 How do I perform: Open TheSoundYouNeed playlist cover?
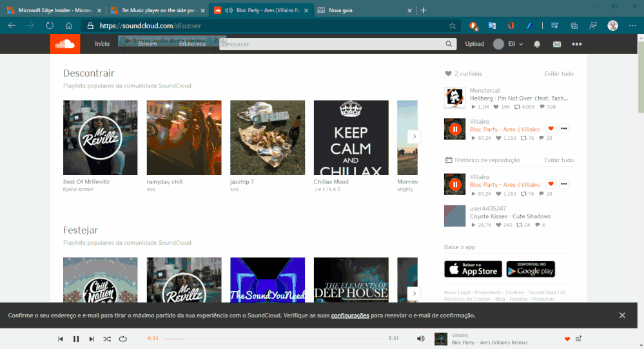[x=268, y=280]
